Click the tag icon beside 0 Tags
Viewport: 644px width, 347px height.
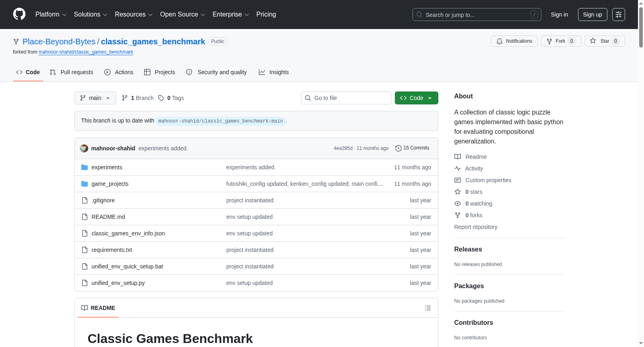tap(161, 98)
